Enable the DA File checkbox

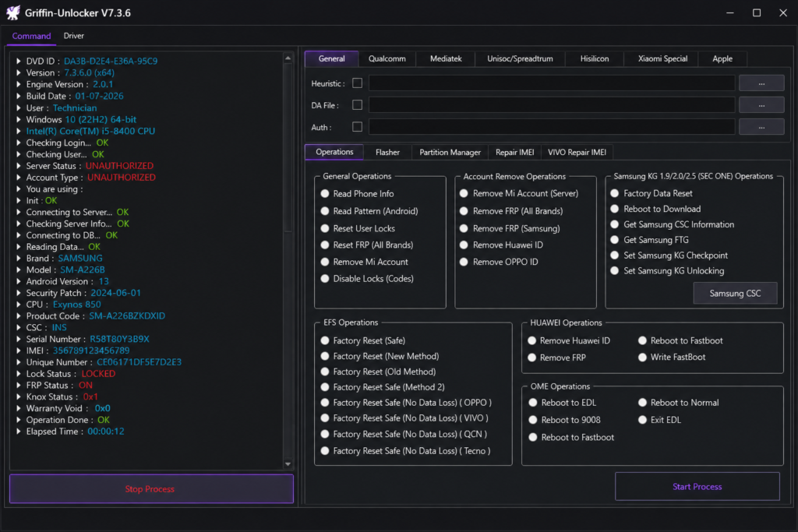point(357,105)
